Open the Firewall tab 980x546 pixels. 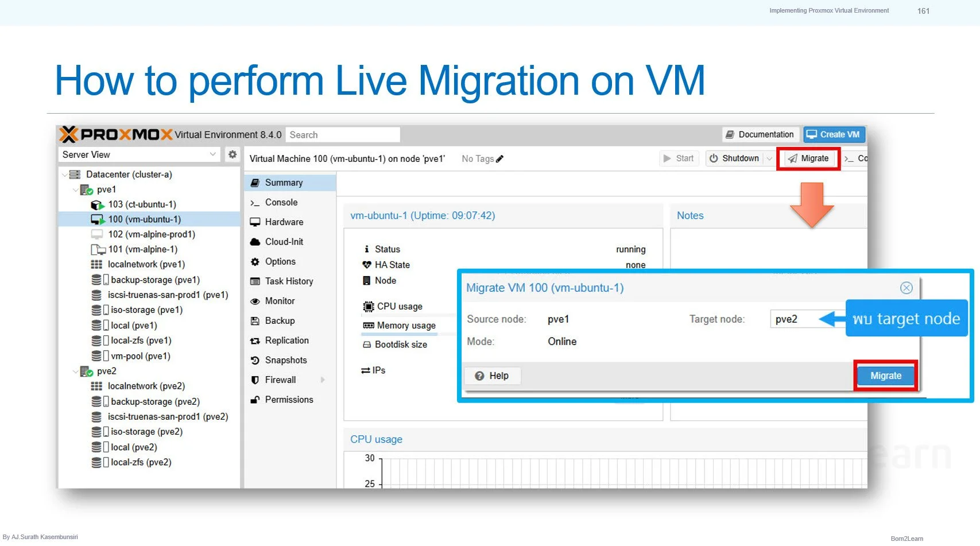click(290, 380)
